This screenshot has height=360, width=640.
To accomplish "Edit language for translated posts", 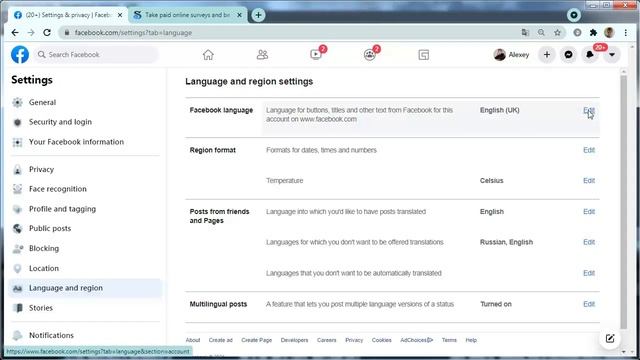I will click(589, 212).
